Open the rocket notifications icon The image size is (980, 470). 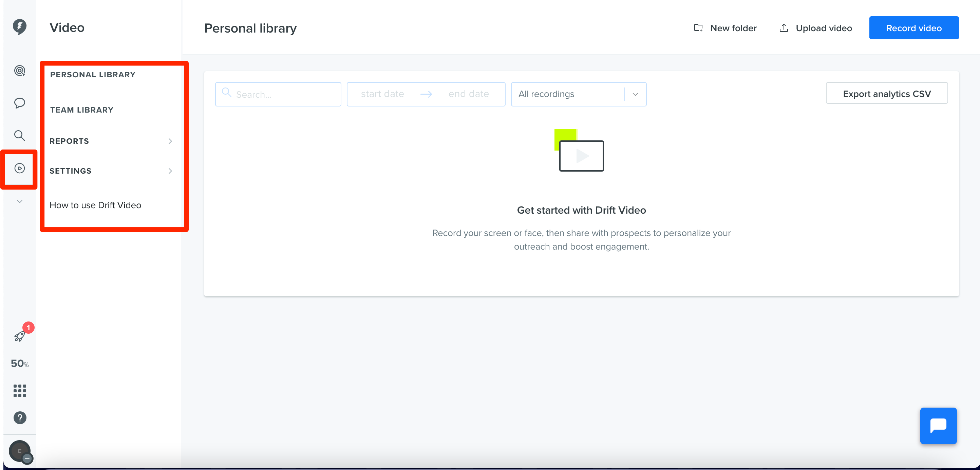(x=19, y=336)
